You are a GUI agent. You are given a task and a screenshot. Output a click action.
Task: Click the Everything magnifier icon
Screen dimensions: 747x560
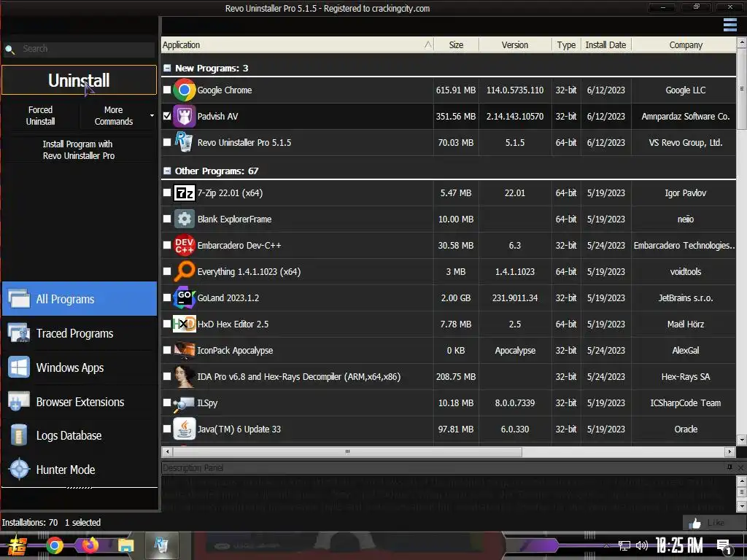pos(185,271)
